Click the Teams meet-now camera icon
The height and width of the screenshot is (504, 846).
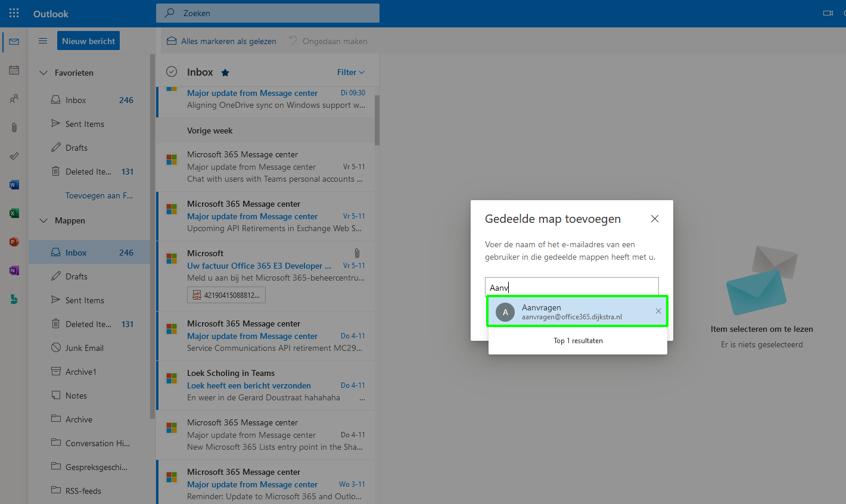828,13
